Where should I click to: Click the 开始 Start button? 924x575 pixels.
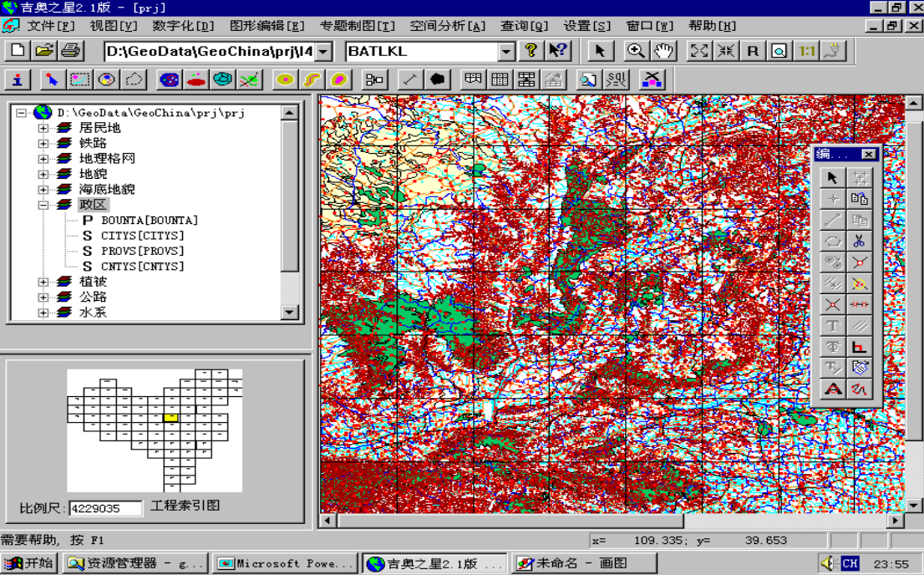point(28,564)
